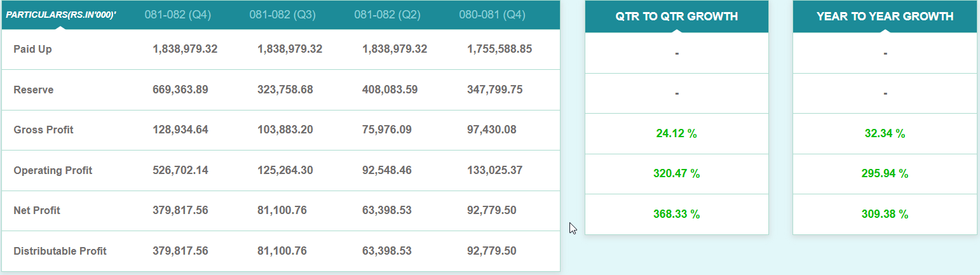Click the Paid Up value 1,755,588.85
Image resolution: width=980 pixels, height=275 pixels.
tap(500, 49)
